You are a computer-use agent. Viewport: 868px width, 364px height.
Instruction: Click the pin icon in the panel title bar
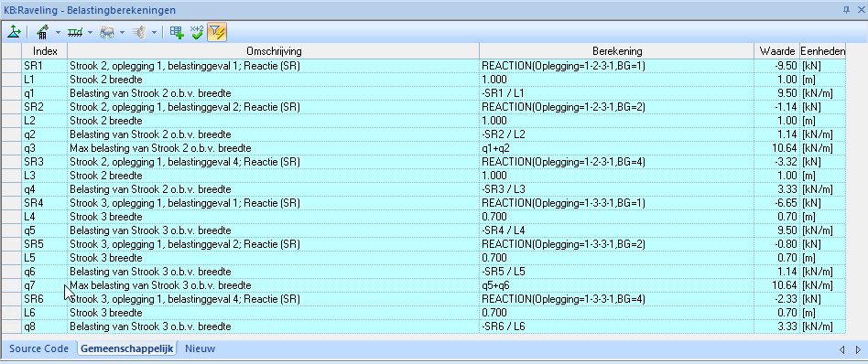[846, 9]
